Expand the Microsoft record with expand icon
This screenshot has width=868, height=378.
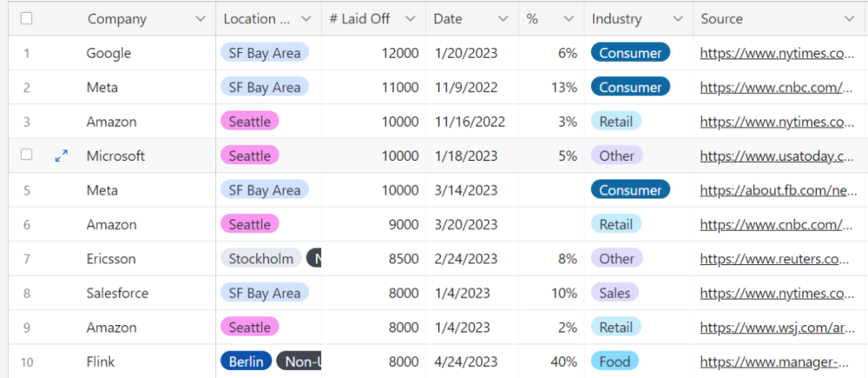point(62,156)
